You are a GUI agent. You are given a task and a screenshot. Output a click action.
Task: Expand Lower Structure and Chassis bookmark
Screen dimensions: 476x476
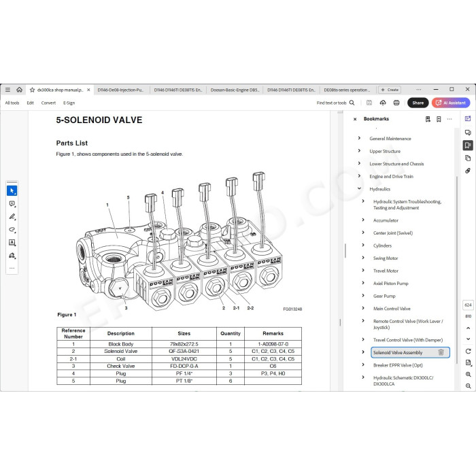(360, 163)
